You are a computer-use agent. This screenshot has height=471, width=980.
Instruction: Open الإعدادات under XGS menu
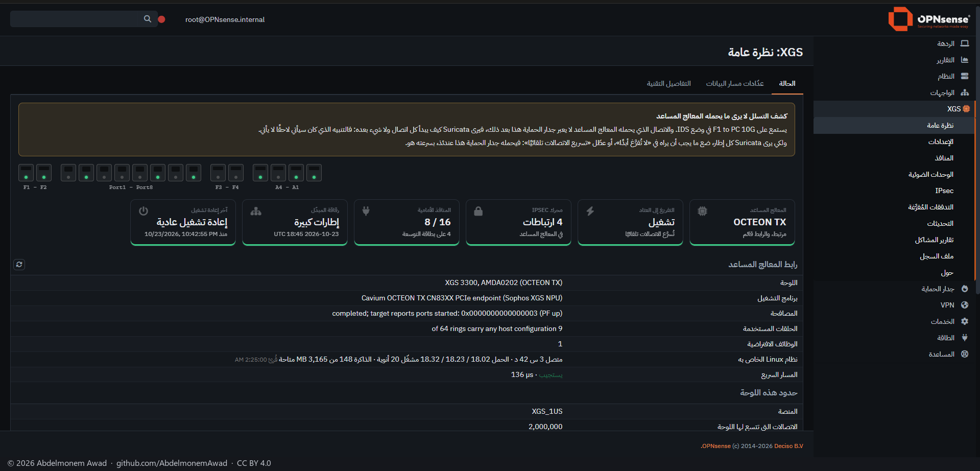coord(894,142)
